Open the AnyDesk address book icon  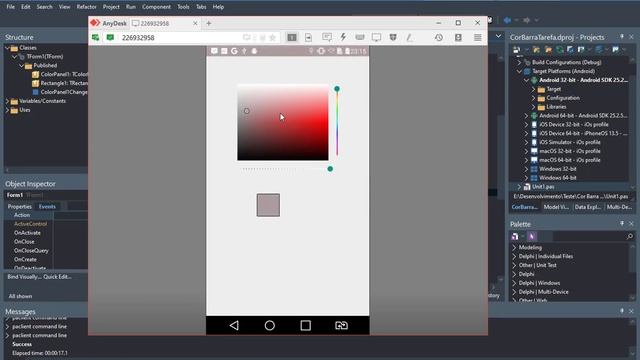click(x=458, y=37)
